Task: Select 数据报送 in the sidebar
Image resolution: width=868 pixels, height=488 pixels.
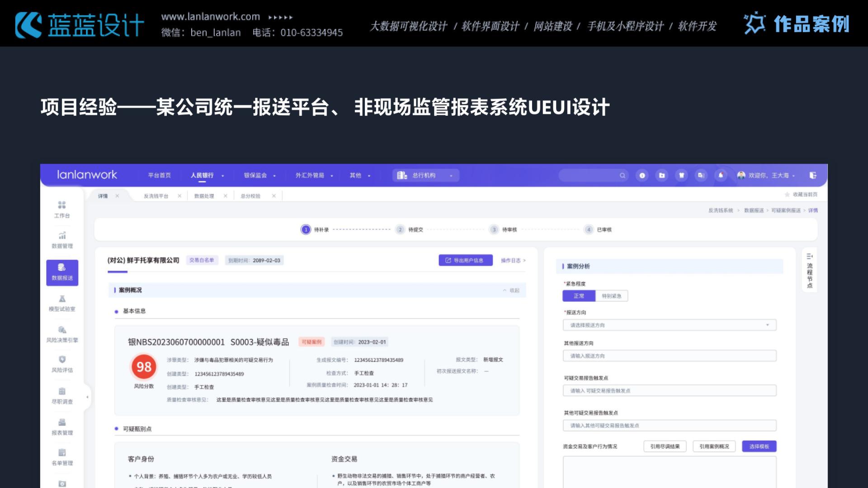Action: point(62,272)
